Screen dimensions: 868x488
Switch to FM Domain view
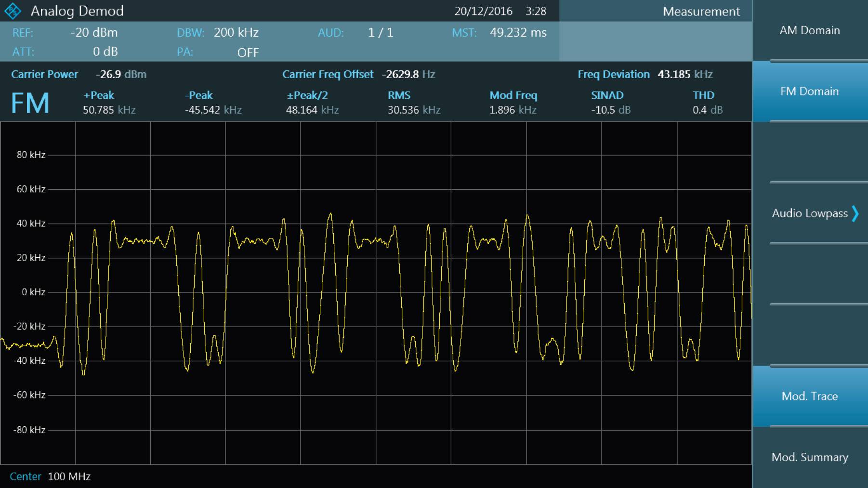[x=810, y=91]
